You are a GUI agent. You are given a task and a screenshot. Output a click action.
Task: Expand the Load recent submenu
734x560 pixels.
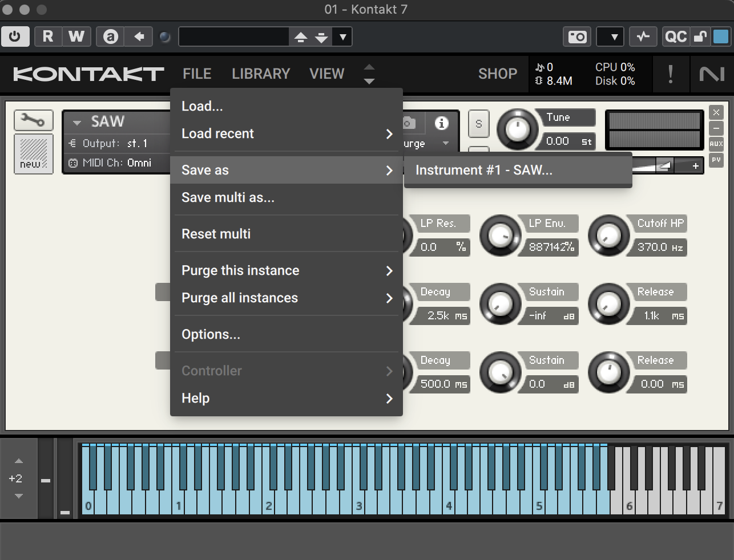[x=287, y=133]
